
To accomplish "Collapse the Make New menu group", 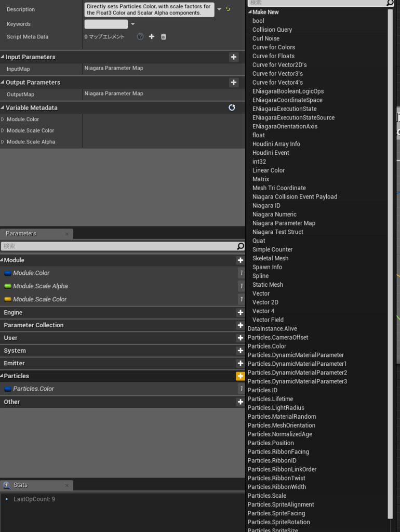I will click(250, 12).
